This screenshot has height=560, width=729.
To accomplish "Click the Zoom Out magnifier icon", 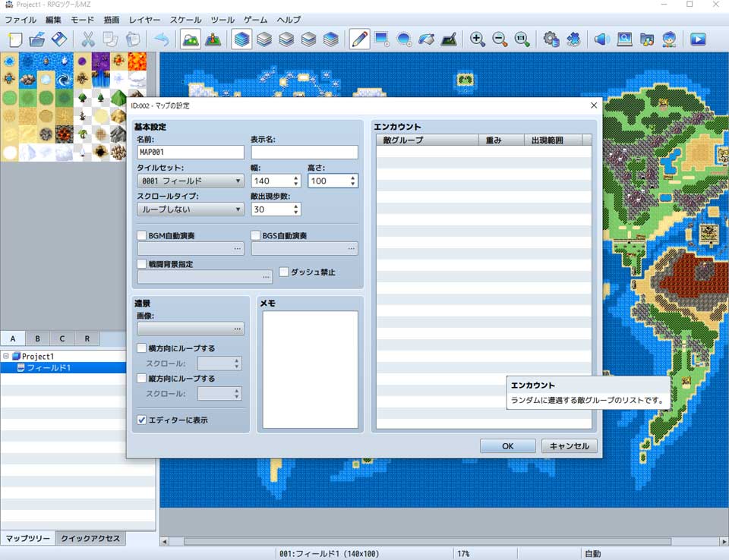I will [x=500, y=39].
